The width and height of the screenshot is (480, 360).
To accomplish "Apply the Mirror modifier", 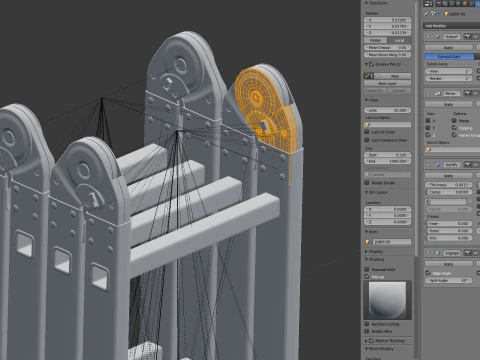I will [449, 105].
